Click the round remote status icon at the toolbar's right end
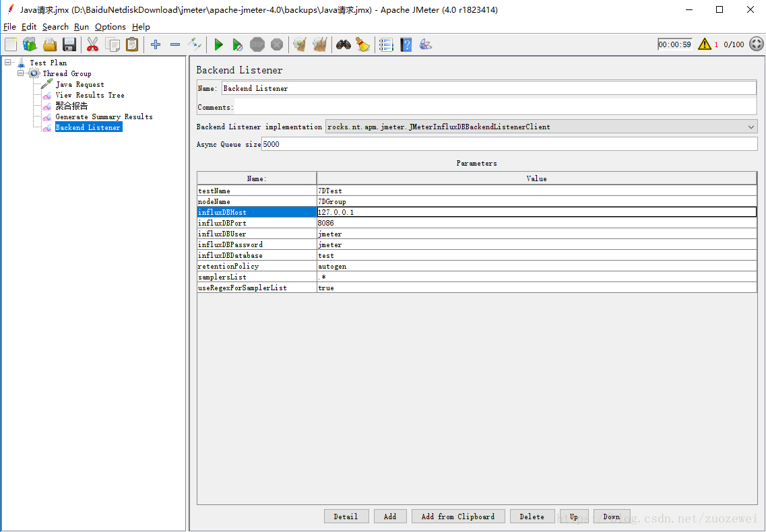The width and height of the screenshot is (766, 532). click(756, 44)
